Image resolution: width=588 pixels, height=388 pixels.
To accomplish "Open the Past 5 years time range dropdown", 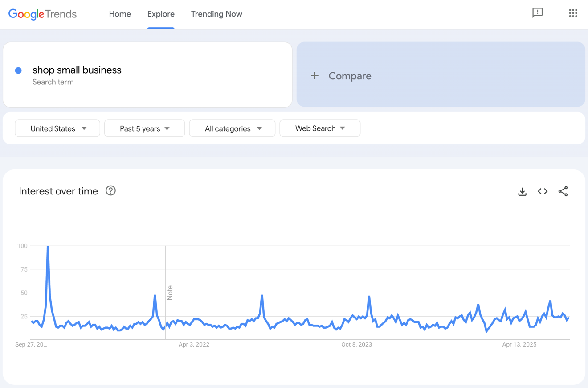I will 144,128.
